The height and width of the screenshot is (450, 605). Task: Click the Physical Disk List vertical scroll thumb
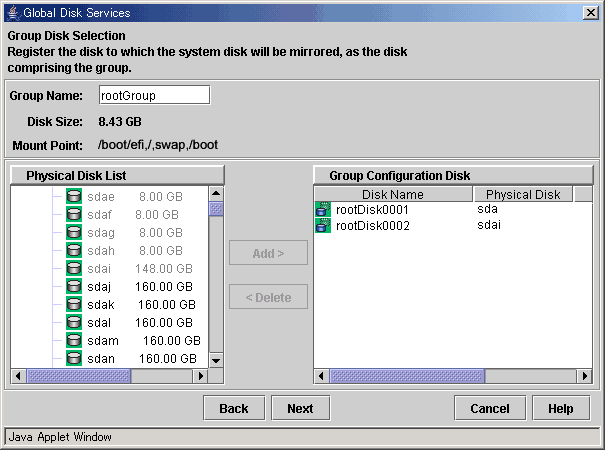click(x=216, y=209)
